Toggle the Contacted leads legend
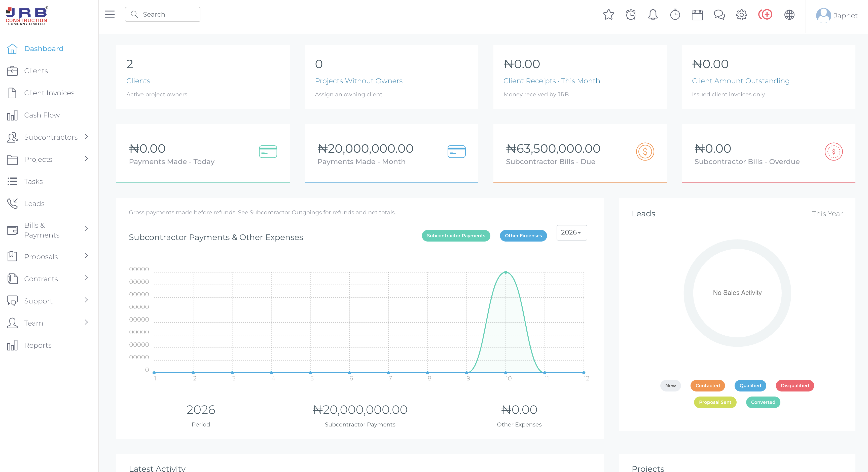 click(708, 386)
